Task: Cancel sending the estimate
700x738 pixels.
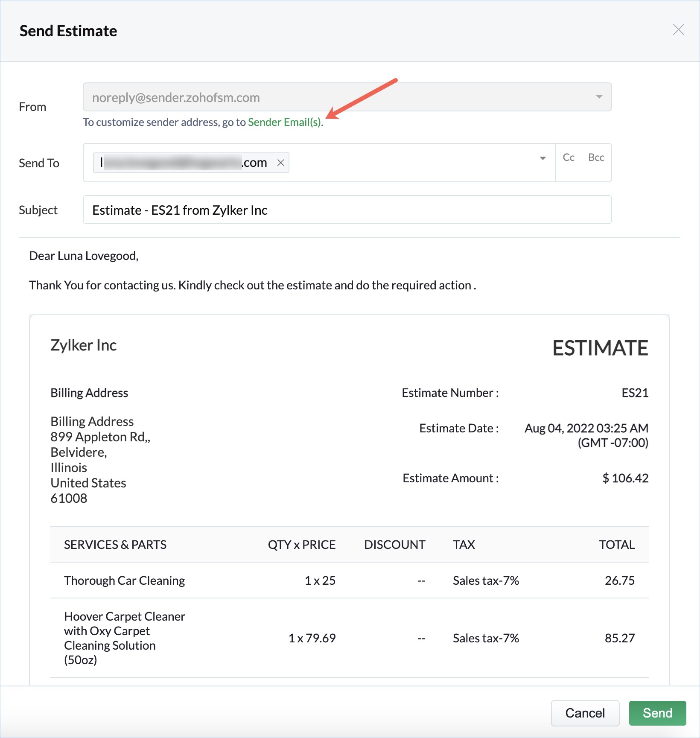Action: click(x=585, y=713)
